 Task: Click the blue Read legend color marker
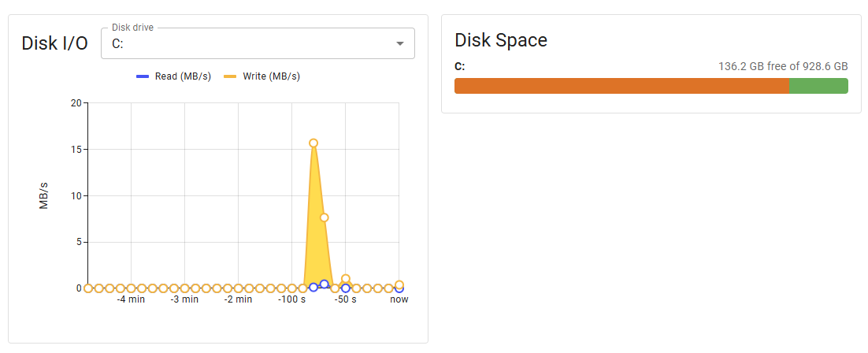pyautogui.click(x=143, y=76)
